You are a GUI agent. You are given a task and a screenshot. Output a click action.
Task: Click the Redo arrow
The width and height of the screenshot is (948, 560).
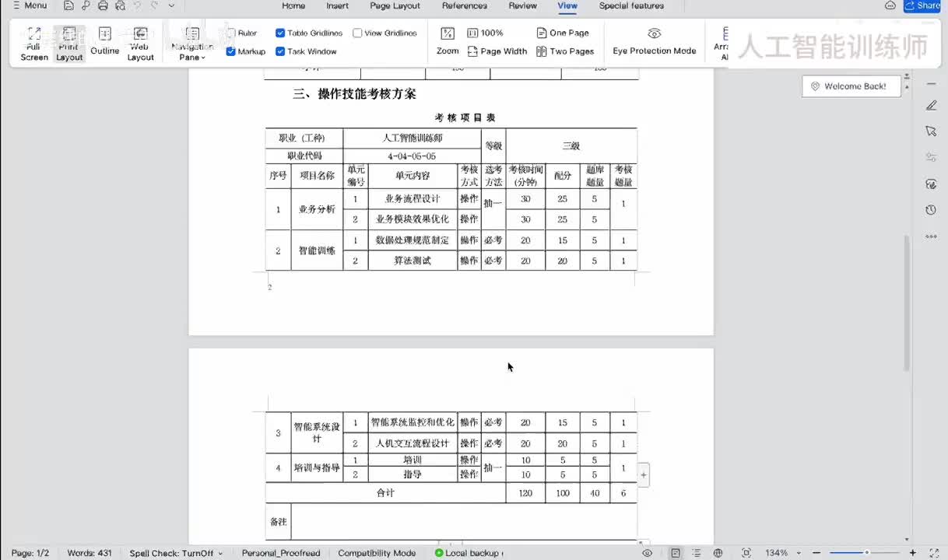pyautogui.click(x=155, y=5)
